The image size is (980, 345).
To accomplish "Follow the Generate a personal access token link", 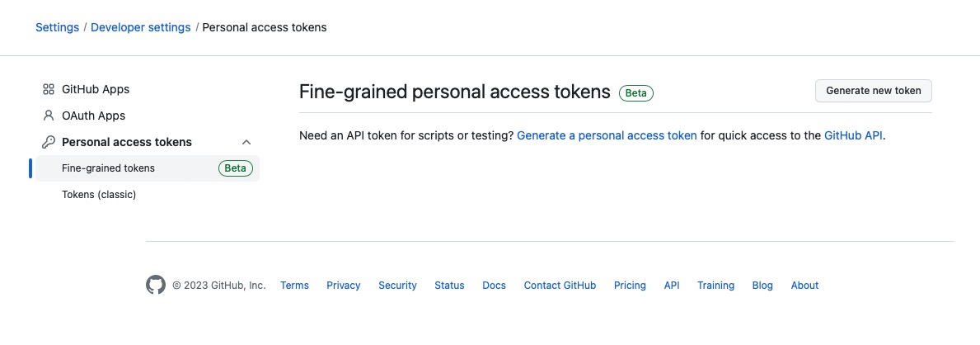I will point(607,135).
